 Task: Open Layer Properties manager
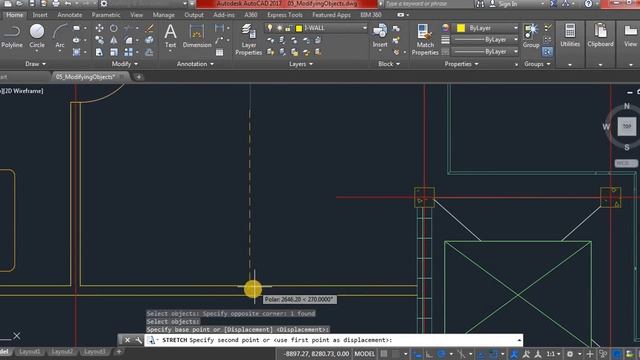point(248,39)
